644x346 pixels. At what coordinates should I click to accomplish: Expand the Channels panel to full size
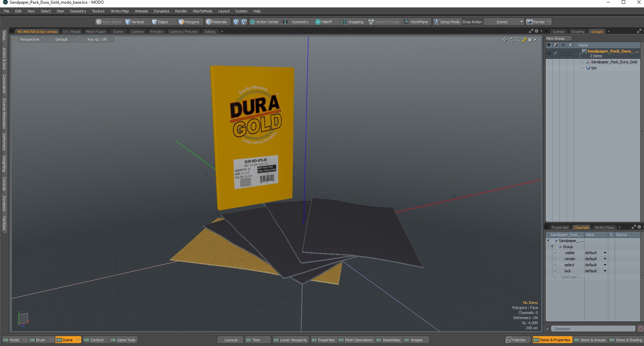(634, 227)
